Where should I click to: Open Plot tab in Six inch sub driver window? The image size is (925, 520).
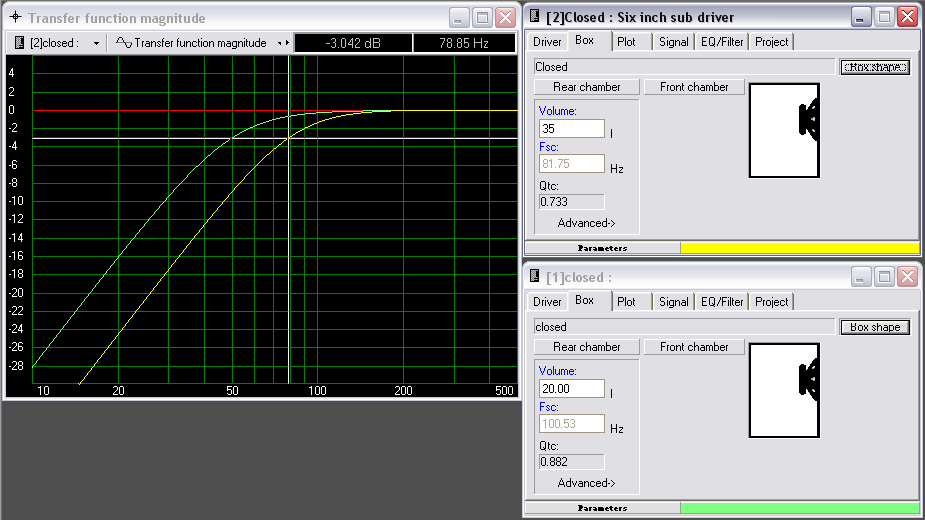click(x=626, y=42)
